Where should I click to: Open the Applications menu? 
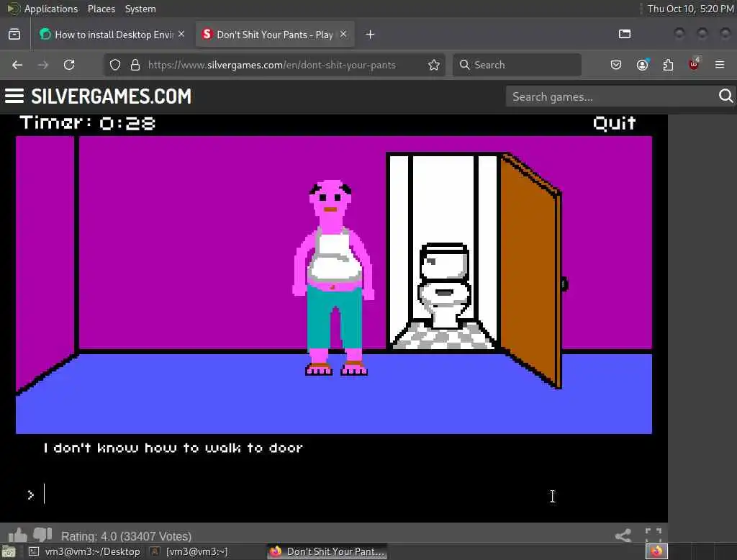click(51, 9)
